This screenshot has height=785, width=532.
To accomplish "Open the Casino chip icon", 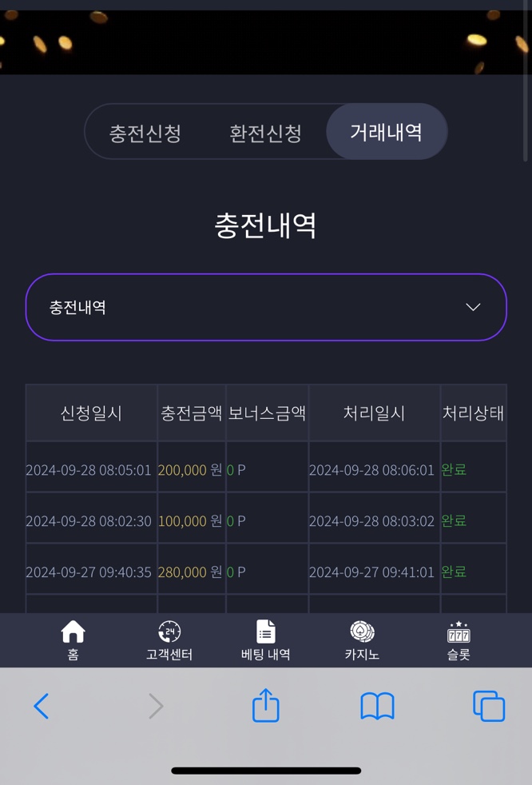I will pos(362,632).
